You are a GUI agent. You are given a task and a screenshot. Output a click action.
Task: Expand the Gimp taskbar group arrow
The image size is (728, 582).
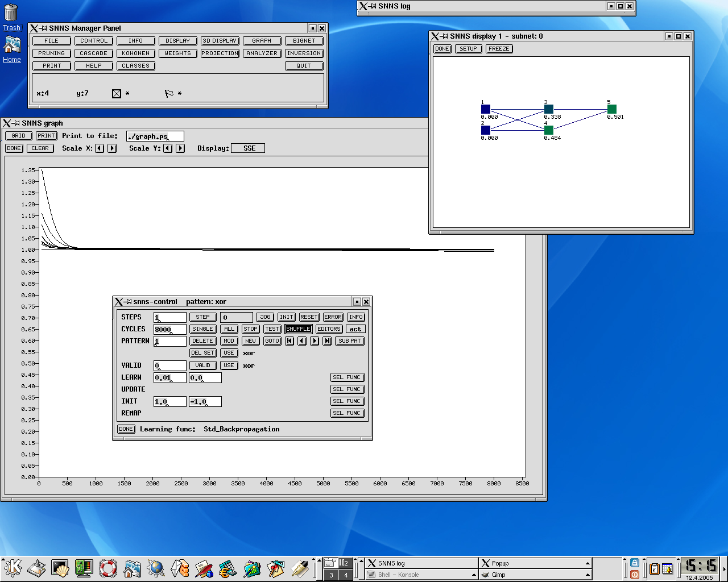click(x=588, y=575)
